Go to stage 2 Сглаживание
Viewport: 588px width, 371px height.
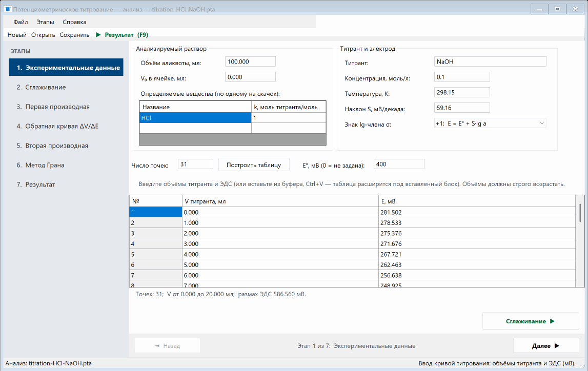pos(66,87)
